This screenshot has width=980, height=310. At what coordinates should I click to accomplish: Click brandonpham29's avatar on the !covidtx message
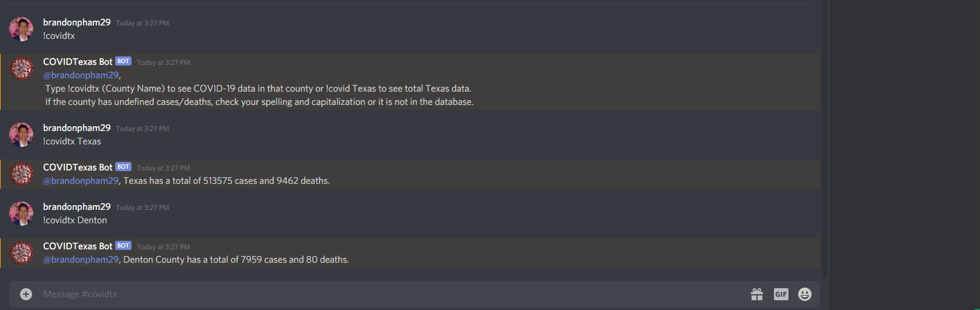click(21, 29)
